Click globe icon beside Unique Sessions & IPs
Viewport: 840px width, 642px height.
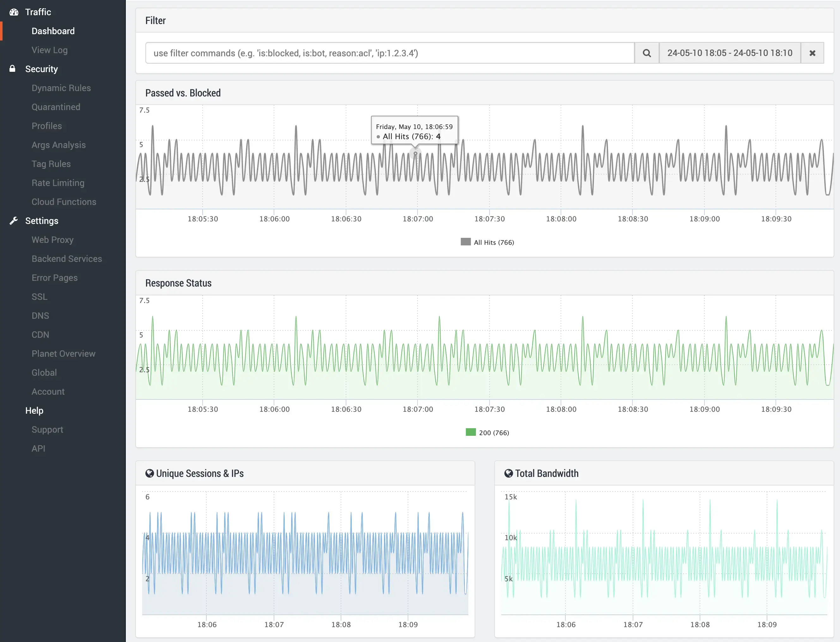click(x=150, y=473)
